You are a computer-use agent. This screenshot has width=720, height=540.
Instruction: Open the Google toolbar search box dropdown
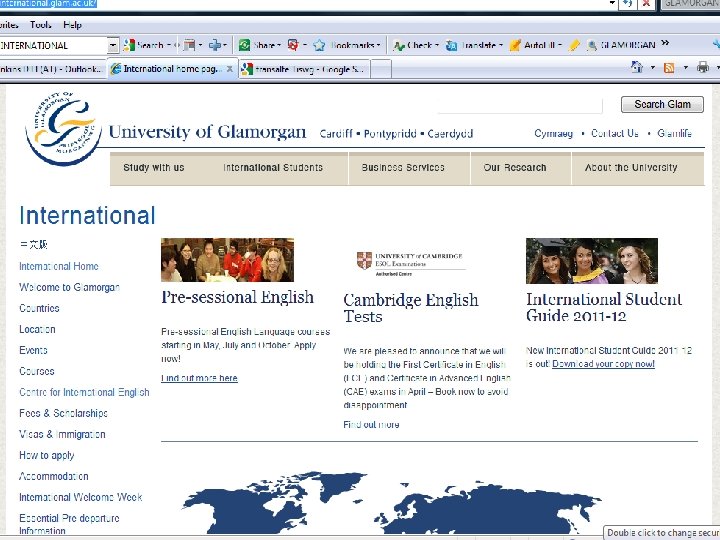pyautogui.click(x=113, y=45)
